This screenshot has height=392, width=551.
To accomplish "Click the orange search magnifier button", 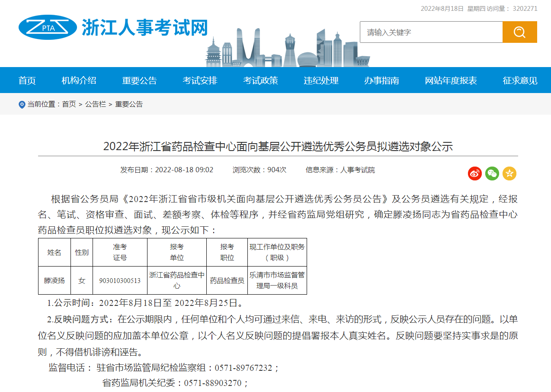I will pyautogui.click(x=519, y=32).
